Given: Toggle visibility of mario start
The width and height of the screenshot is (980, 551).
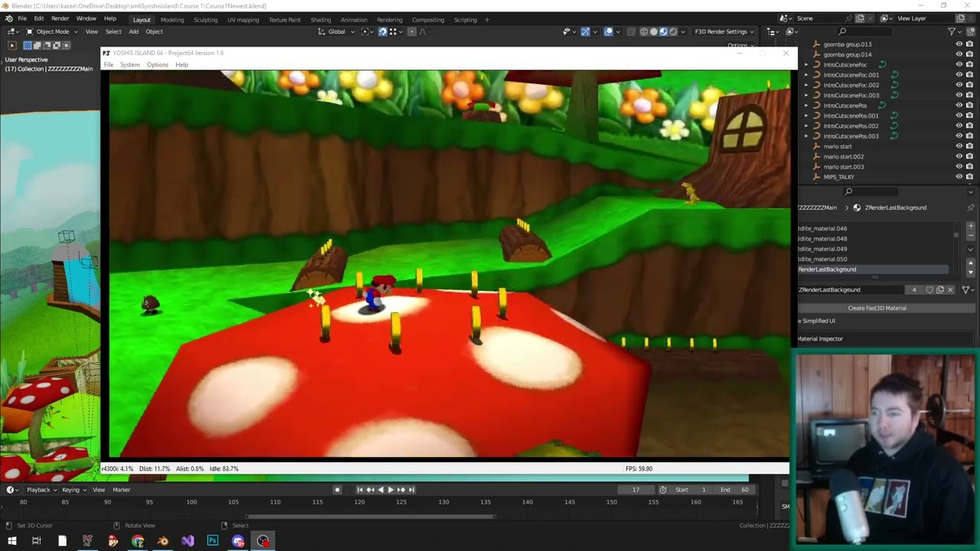Looking at the screenshot, I should click(959, 146).
